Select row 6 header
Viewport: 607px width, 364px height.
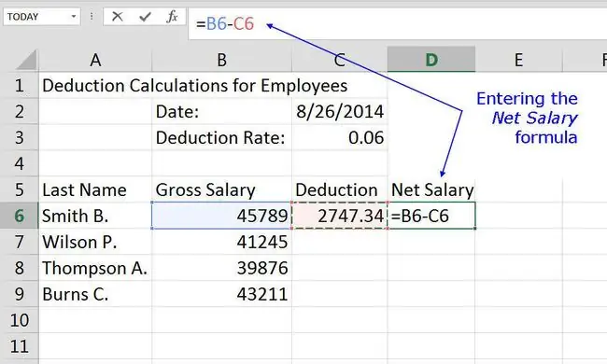pyautogui.click(x=20, y=216)
